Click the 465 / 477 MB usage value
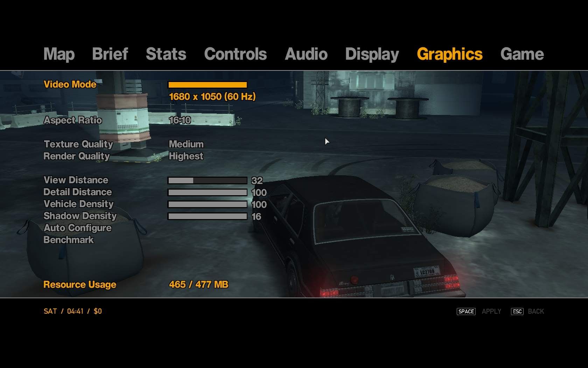The image size is (588, 368). pyautogui.click(x=198, y=284)
